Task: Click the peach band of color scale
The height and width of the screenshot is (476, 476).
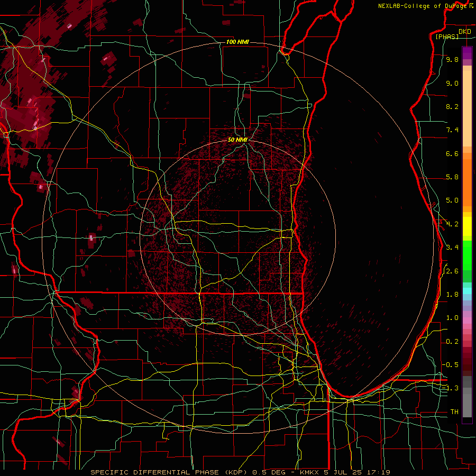Action: 467,106
